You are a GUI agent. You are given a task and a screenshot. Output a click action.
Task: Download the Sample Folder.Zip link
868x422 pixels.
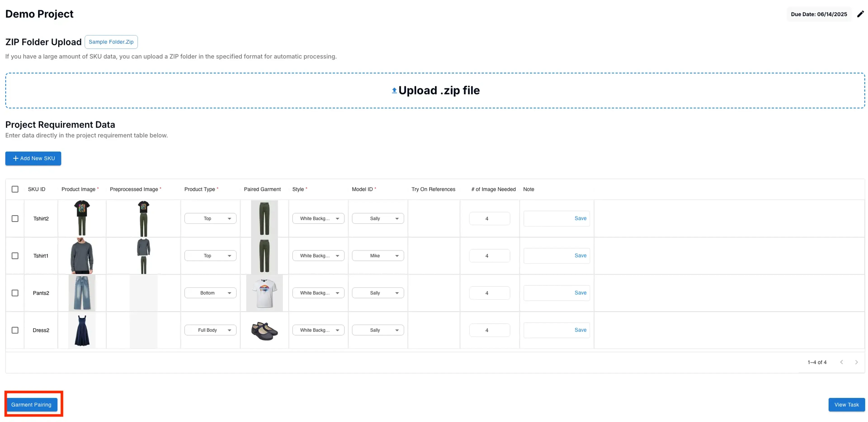[111, 42]
